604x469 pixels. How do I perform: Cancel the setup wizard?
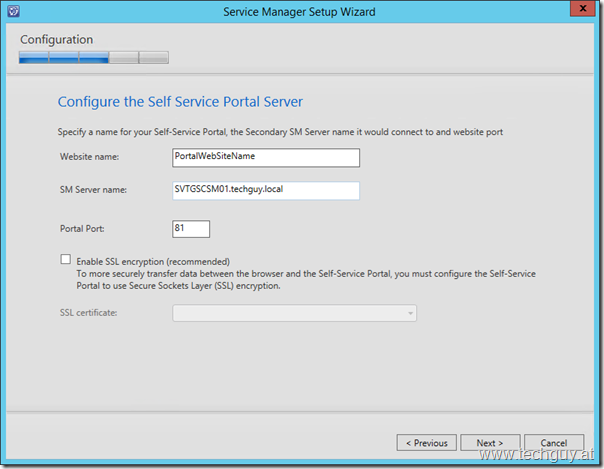click(x=554, y=443)
